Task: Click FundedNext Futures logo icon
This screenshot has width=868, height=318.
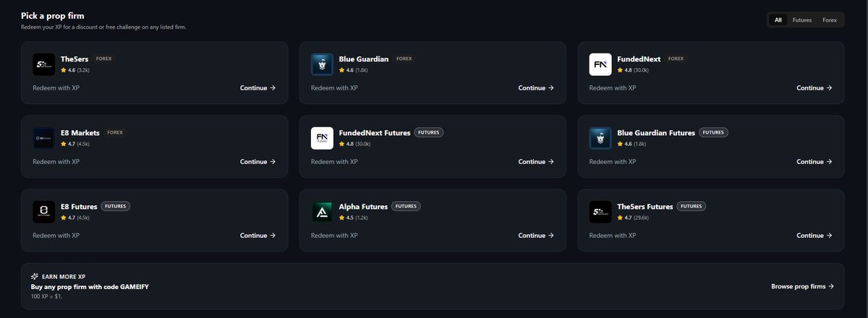Action: pos(322,138)
